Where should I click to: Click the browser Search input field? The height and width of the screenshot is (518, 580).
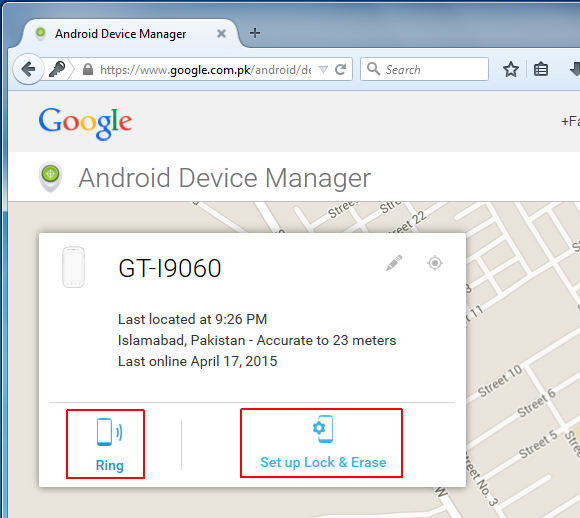(424, 69)
